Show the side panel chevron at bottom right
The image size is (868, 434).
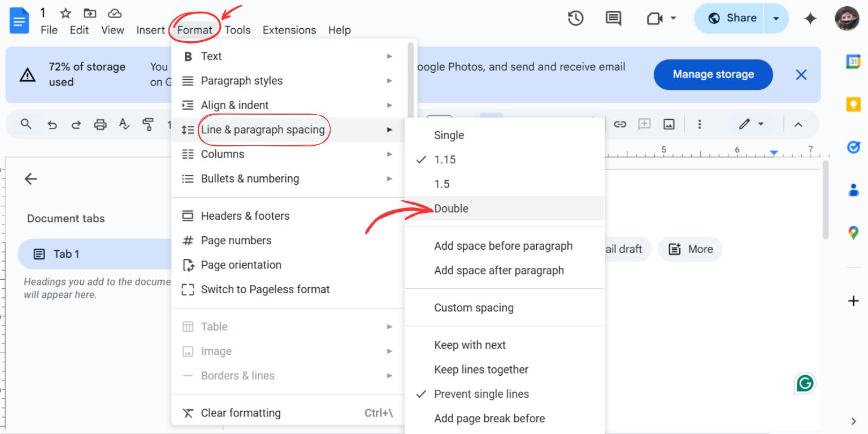853,421
